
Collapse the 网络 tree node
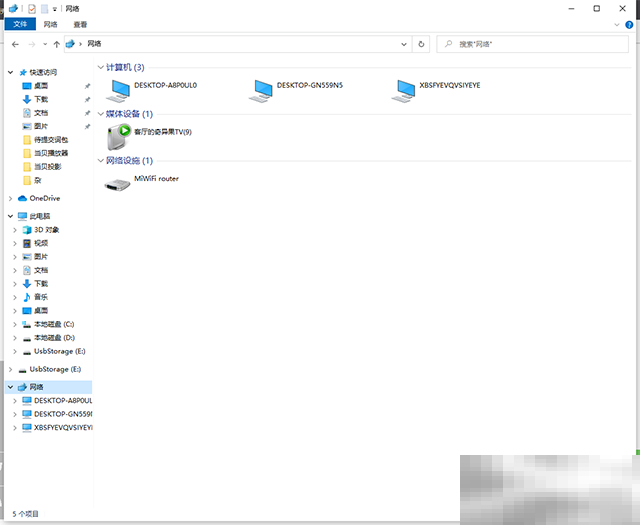click(11, 387)
